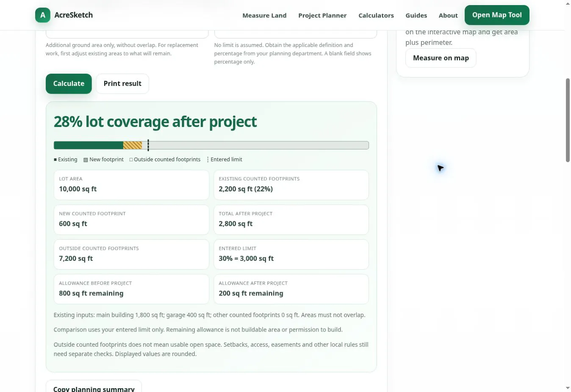Viewport: 571px width, 392px height.
Task: Click the '600 sq ft' new footprint value
Action: [73, 224]
